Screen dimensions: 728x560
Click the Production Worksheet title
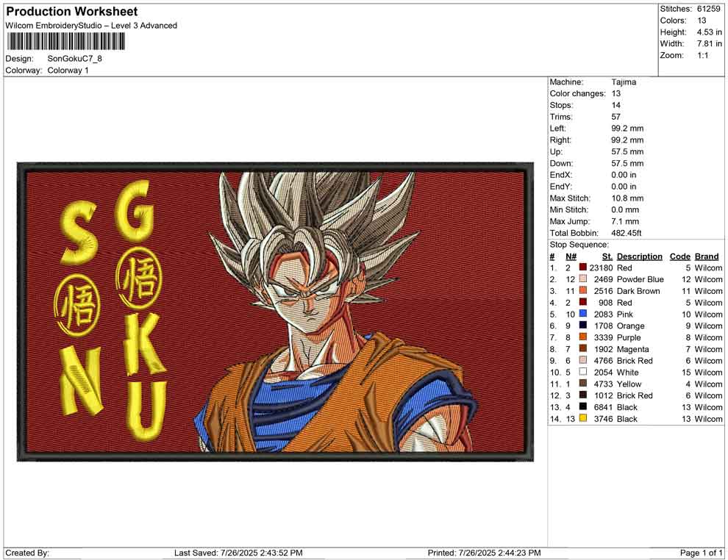tap(71, 12)
